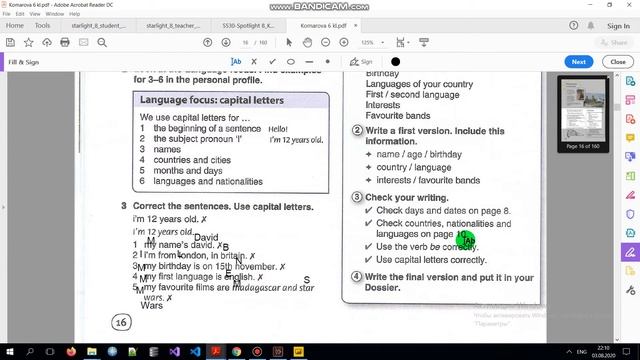Open the notifications bell

[x=591, y=26]
